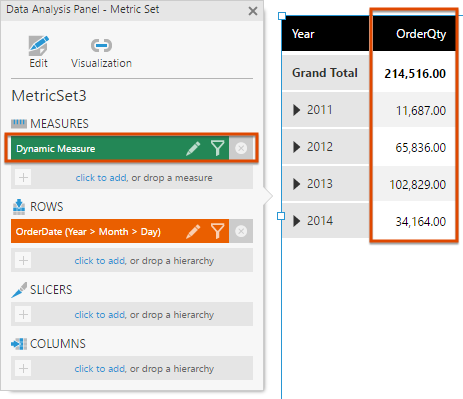Click the Edit pencil icon
Screen dimensions: 463x399
coord(38,46)
